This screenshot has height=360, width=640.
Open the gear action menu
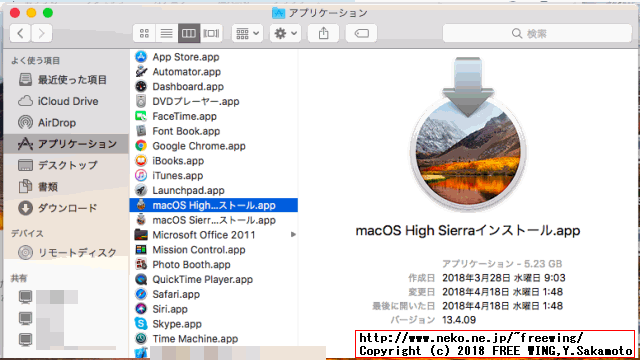[x=285, y=33]
